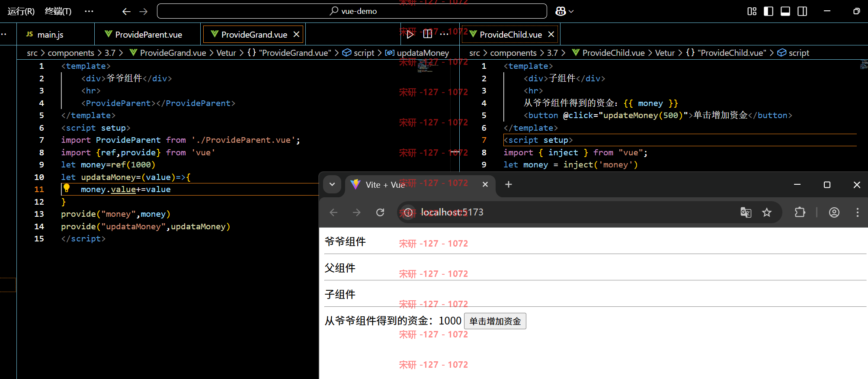Image resolution: width=868 pixels, height=379 pixels.
Task: Open the browser extensions puzzle icon
Action: pyautogui.click(x=800, y=212)
